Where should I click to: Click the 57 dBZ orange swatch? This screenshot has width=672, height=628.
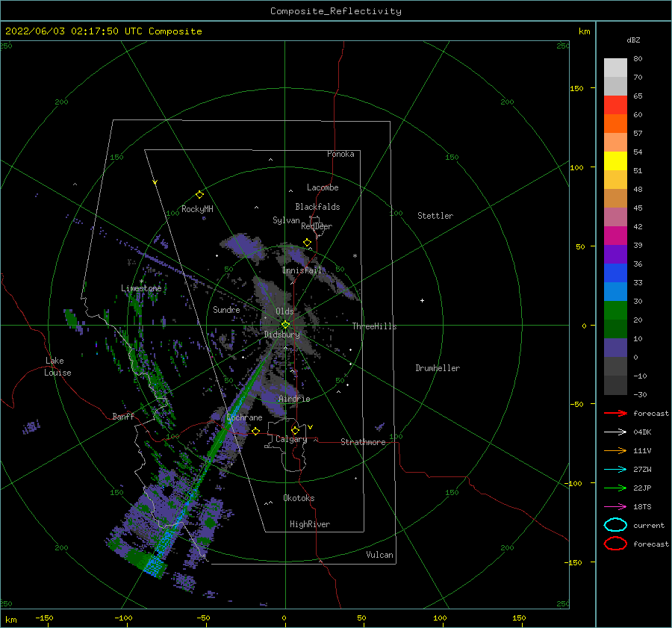(615, 123)
